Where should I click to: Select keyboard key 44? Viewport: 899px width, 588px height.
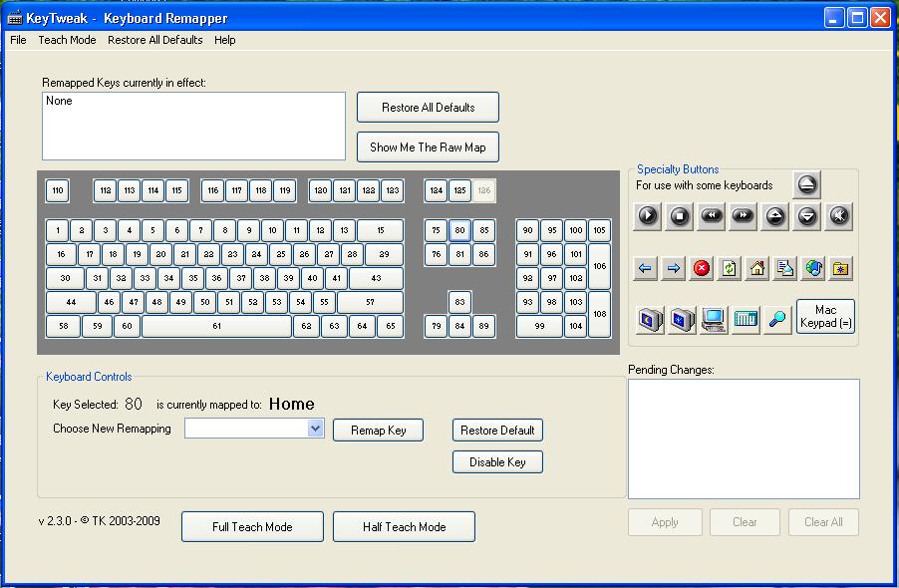[71, 302]
